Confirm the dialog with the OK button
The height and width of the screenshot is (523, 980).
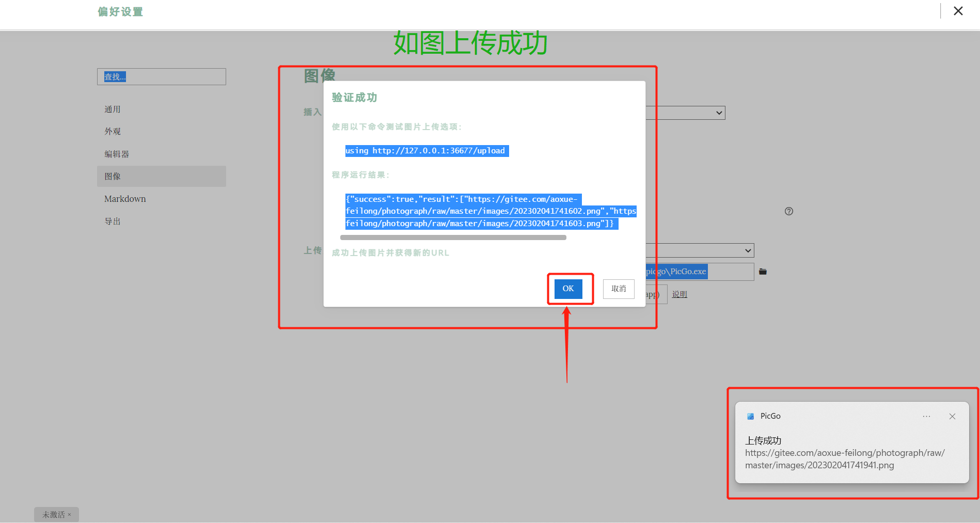(x=568, y=289)
